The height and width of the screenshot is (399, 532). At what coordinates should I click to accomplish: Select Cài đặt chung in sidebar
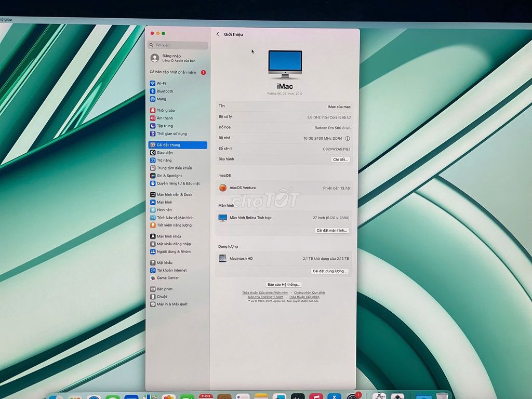point(178,145)
